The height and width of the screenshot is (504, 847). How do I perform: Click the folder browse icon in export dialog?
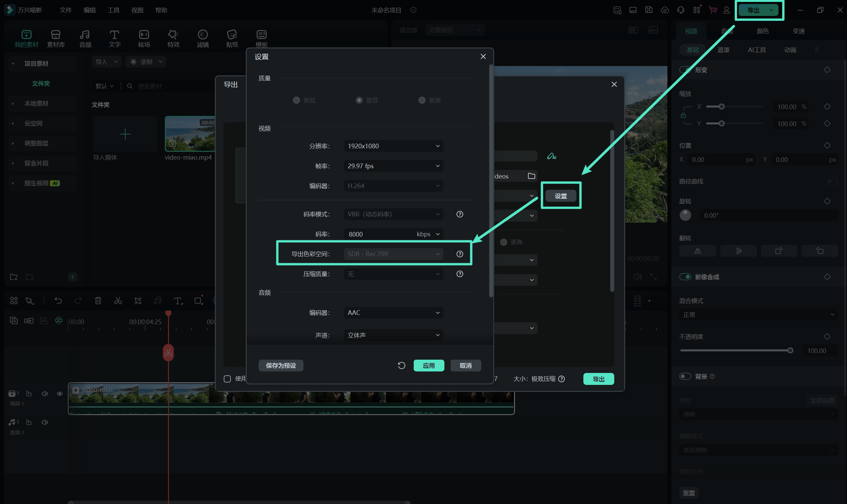(x=531, y=176)
